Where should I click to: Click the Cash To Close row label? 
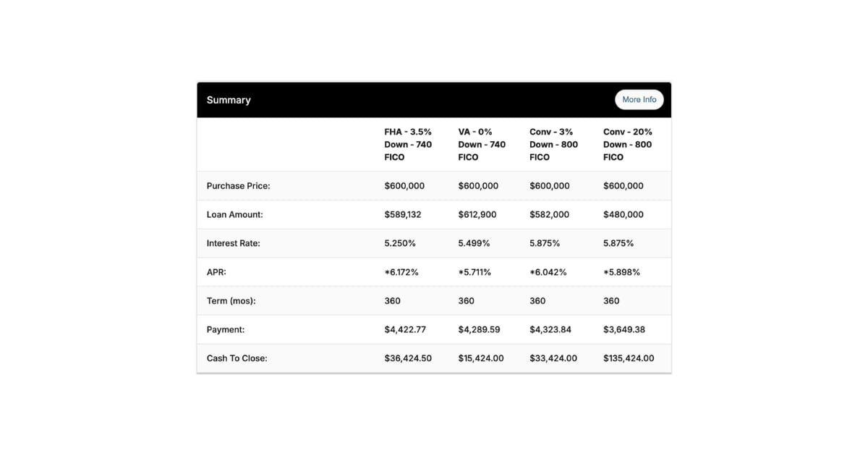[237, 358]
